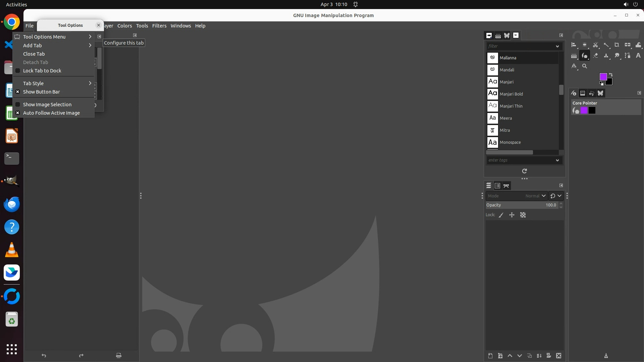This screenshot has height=362, width=644.
Task: Select the Scissors Select tool
Action: tap(595, 45)
